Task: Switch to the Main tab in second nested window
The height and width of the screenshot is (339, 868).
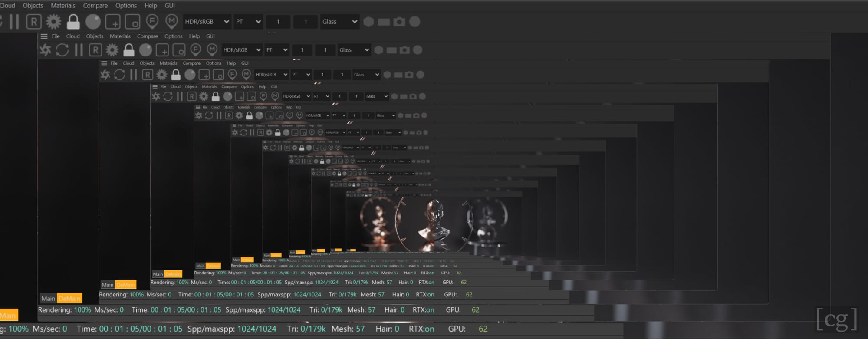Action: click(48, 298)
